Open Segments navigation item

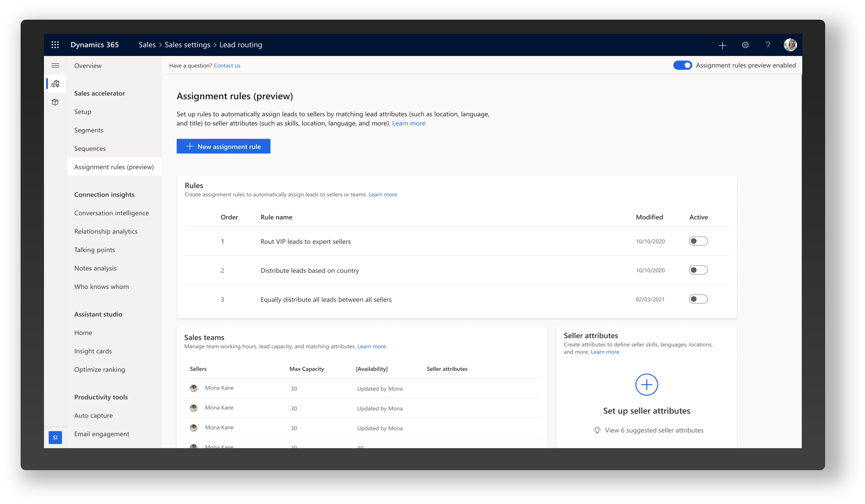tap(89, 130)
